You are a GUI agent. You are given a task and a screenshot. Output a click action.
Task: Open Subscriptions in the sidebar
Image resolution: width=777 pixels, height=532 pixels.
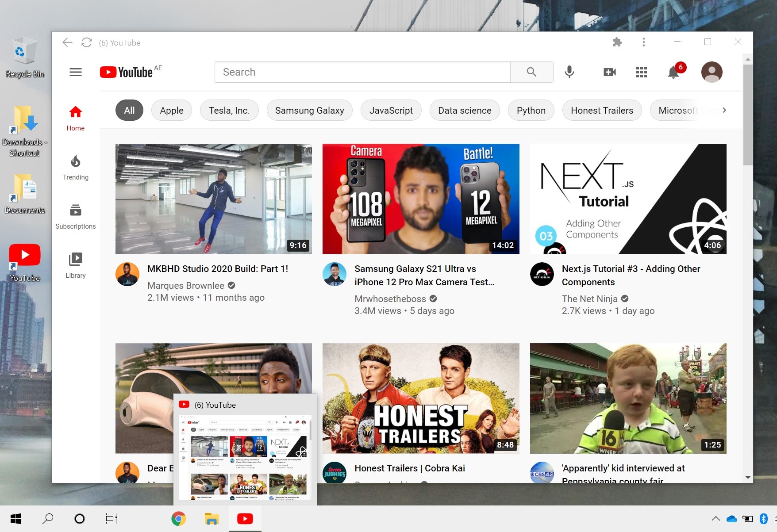76,217
